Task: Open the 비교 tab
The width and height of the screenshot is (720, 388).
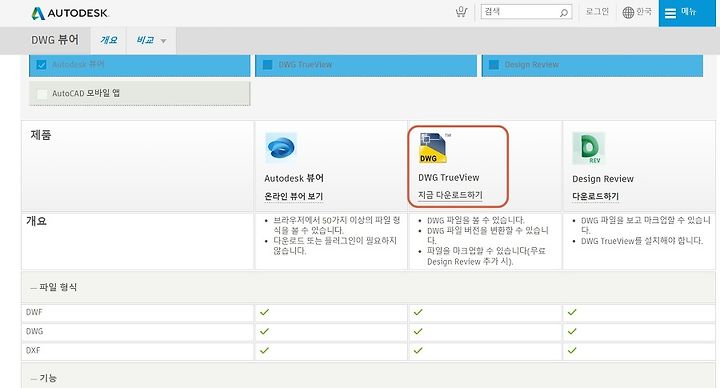Action: click(x=145, y=40)
